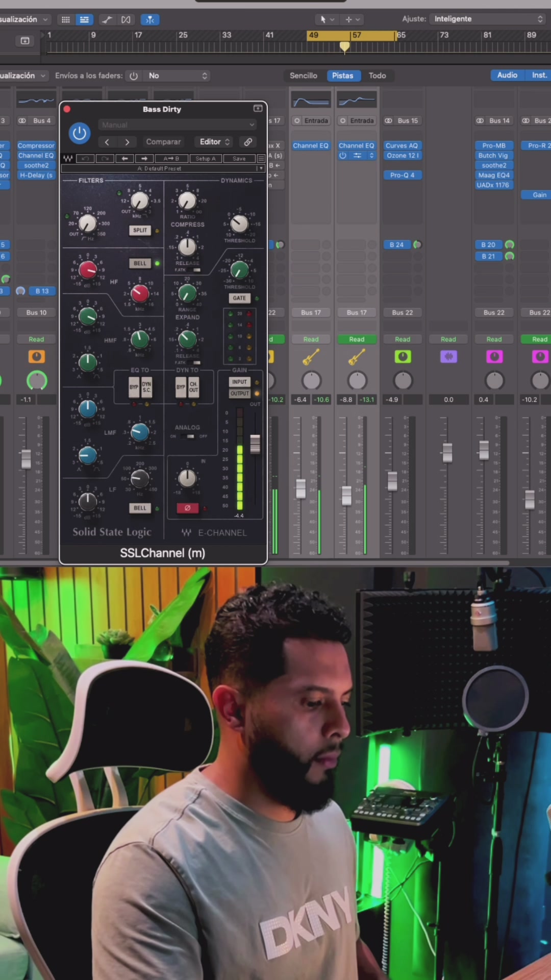Click the purple waveform channel icon
The image size is (551, 980).
448,356
